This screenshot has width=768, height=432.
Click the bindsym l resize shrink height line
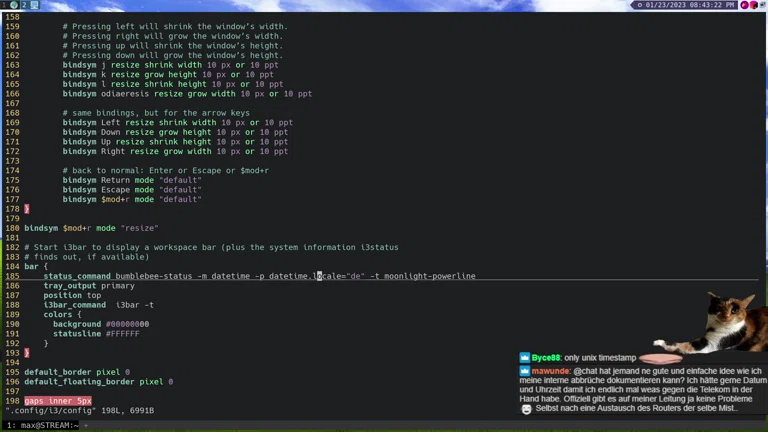click(x=172, y=84)
